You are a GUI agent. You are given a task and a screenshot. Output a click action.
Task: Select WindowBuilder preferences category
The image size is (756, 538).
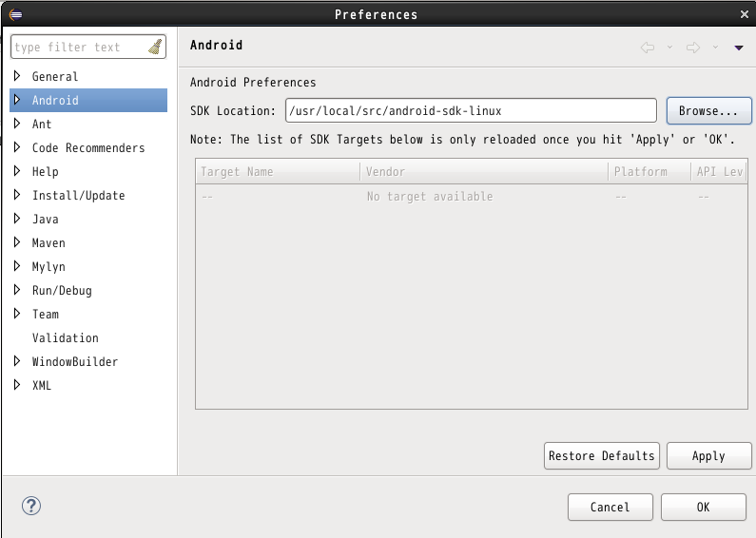point(75,361)
